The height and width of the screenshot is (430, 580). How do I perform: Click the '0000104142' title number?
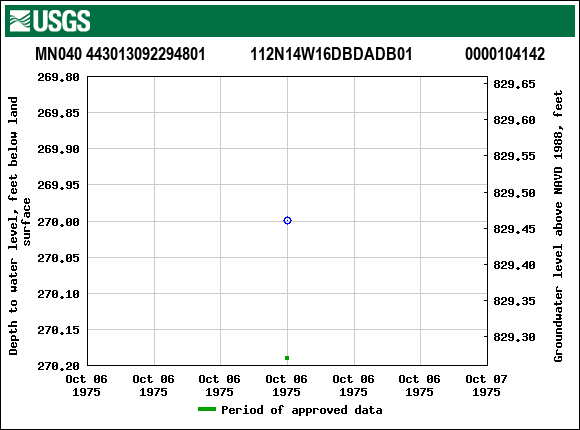pos(505,54)
